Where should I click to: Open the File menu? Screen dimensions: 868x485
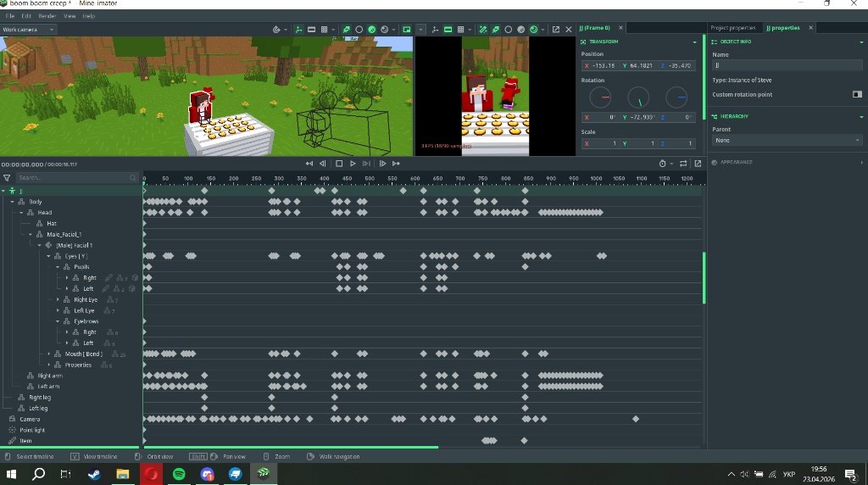(10, 16)
